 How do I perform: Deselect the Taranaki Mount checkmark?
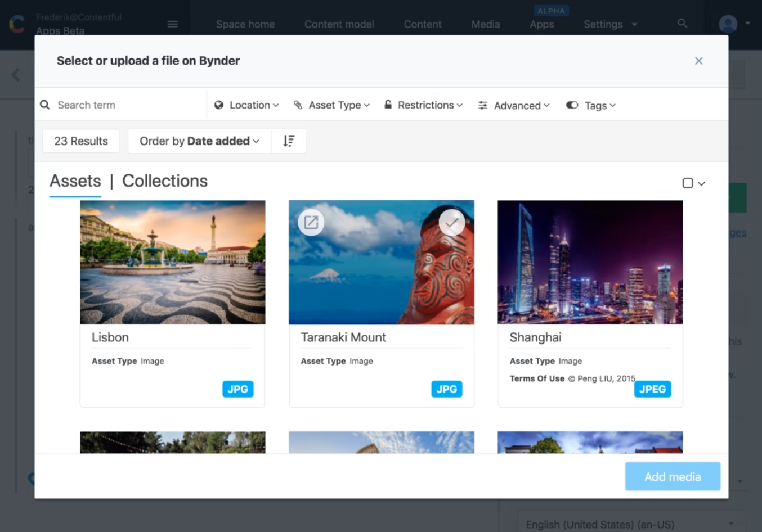[452, 223]
